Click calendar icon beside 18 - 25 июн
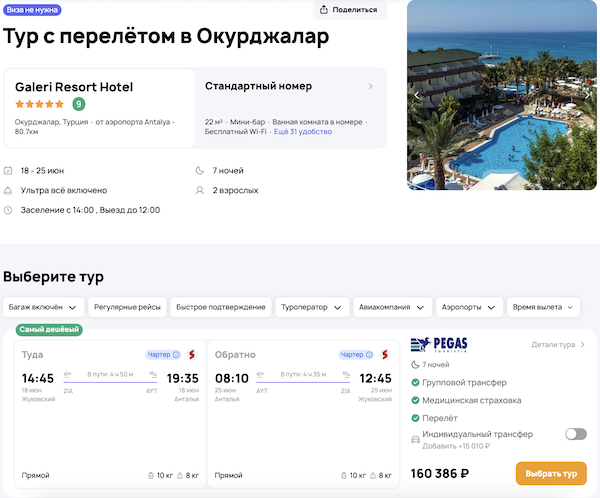Screen dimensions: 600x498 [x=8, y=170]
